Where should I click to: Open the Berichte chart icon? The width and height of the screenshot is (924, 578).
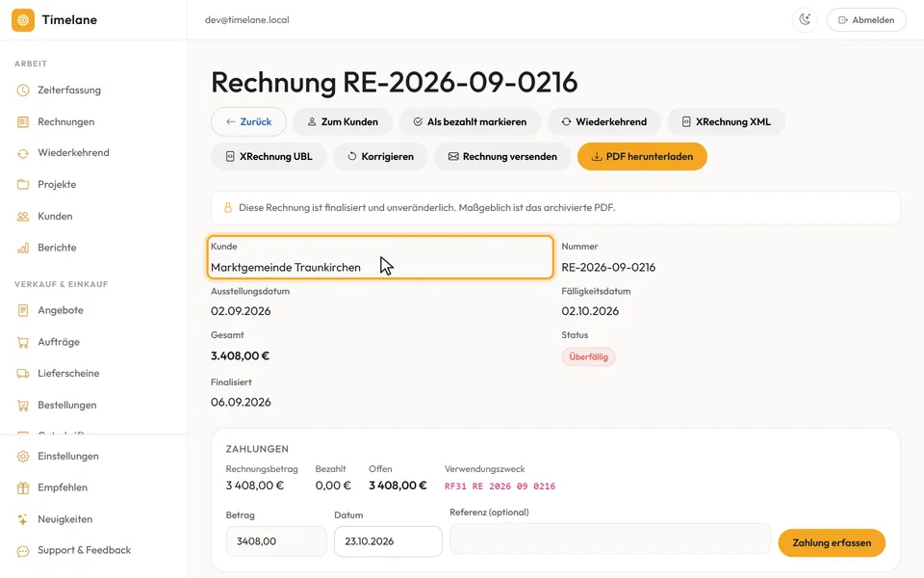pos(23,248)
